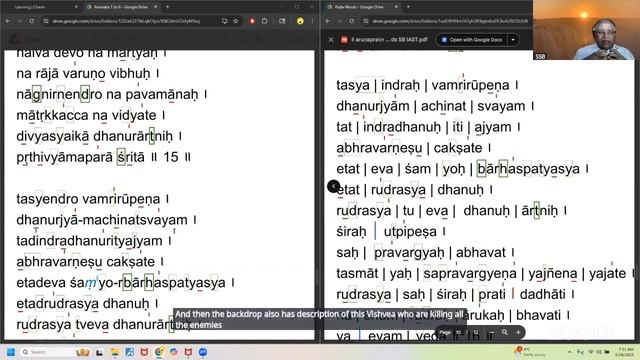Close the PDF preview in right window
The image size is (640, 360).
click(331, 40)
